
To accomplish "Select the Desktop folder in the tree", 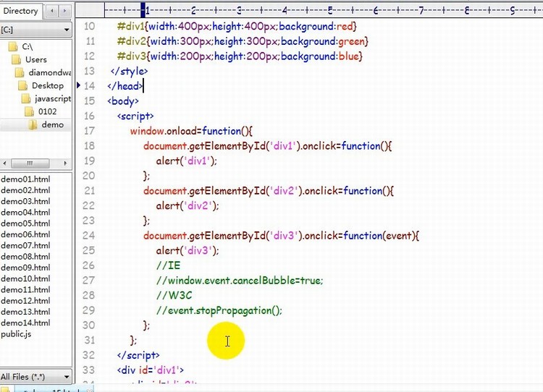I will click(x=48, y=85).
